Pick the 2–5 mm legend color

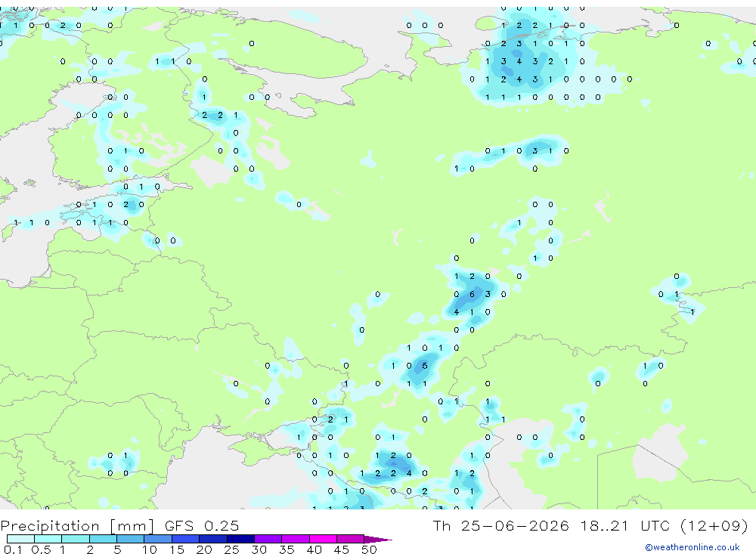point(103,539)
